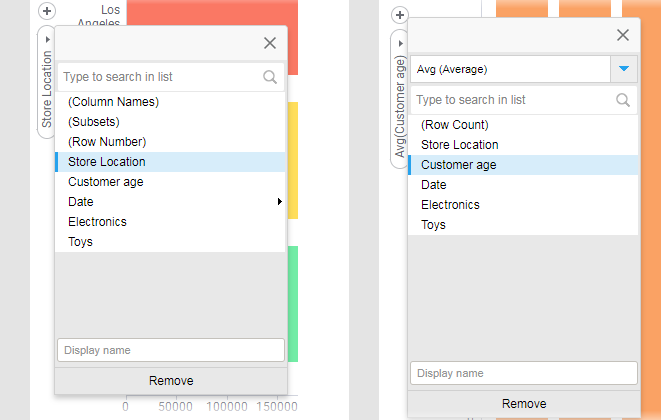Click the green bar in the chart

tap(292, 320)
